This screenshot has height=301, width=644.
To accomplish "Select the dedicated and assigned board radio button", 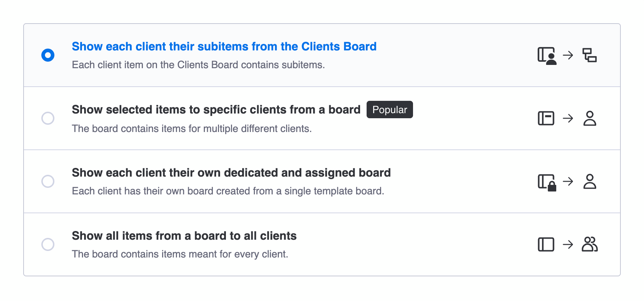I will pos(48,181).
